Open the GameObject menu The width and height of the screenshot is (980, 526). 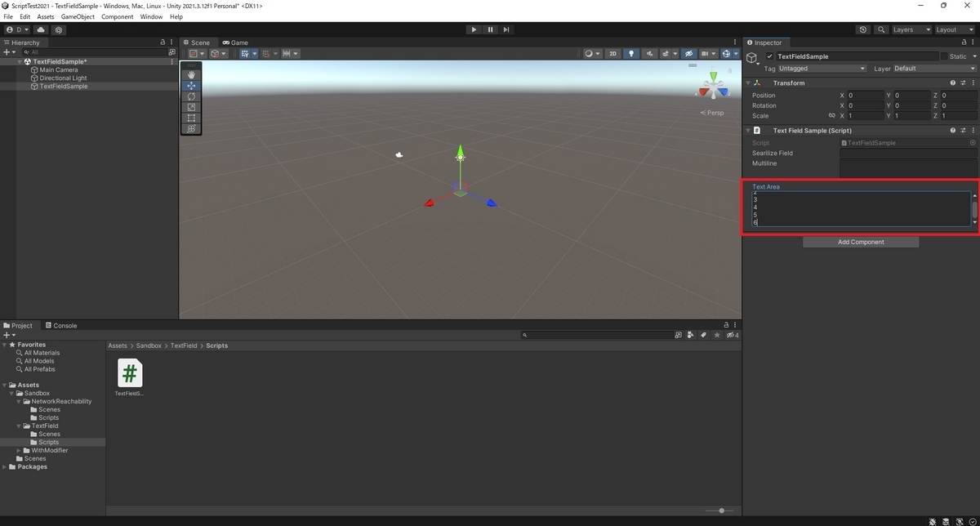pyautogui.click(x=77, y=16)
